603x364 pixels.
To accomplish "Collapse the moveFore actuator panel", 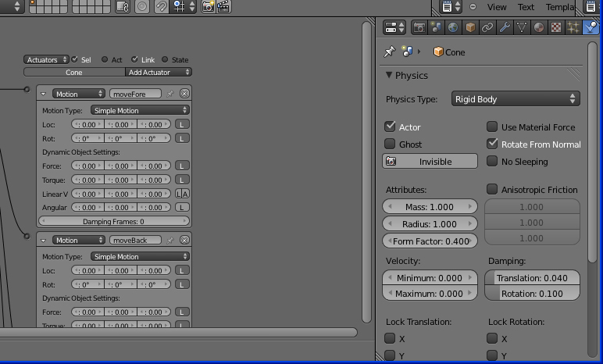I will click(44, 94).
